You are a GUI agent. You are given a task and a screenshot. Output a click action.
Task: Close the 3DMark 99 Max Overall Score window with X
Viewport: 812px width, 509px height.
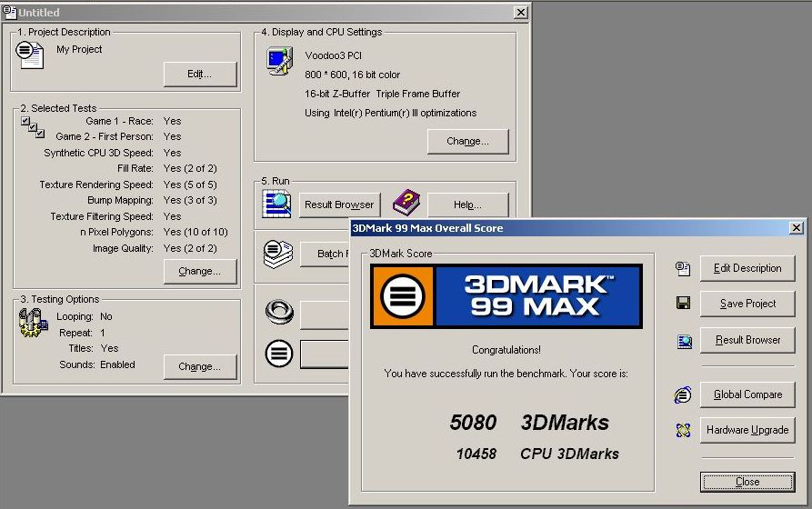click(x=797, y=228)
